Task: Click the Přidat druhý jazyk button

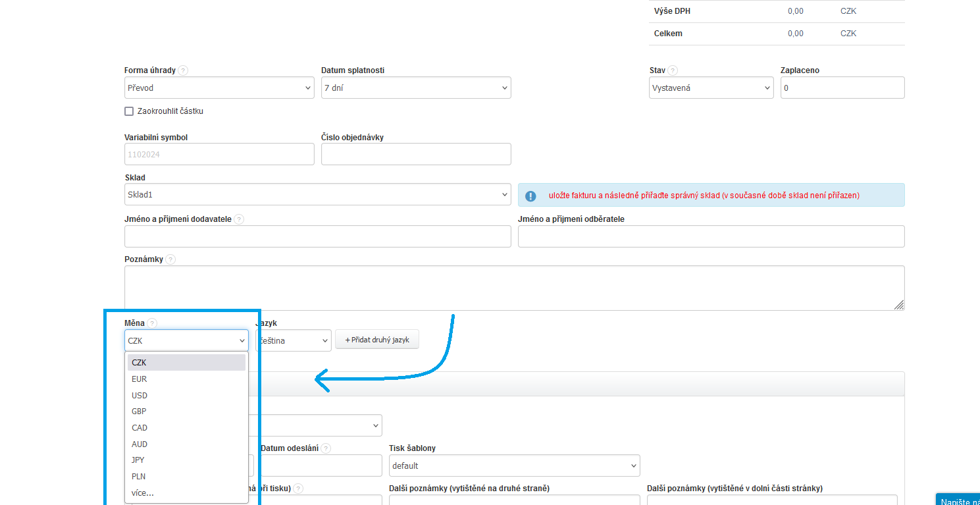Action: point(377,340)
